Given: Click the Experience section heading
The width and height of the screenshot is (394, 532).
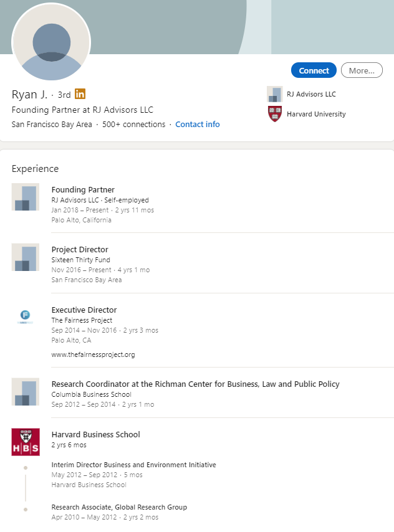Looking at the screenshot, I should click(x=35, y=169).
